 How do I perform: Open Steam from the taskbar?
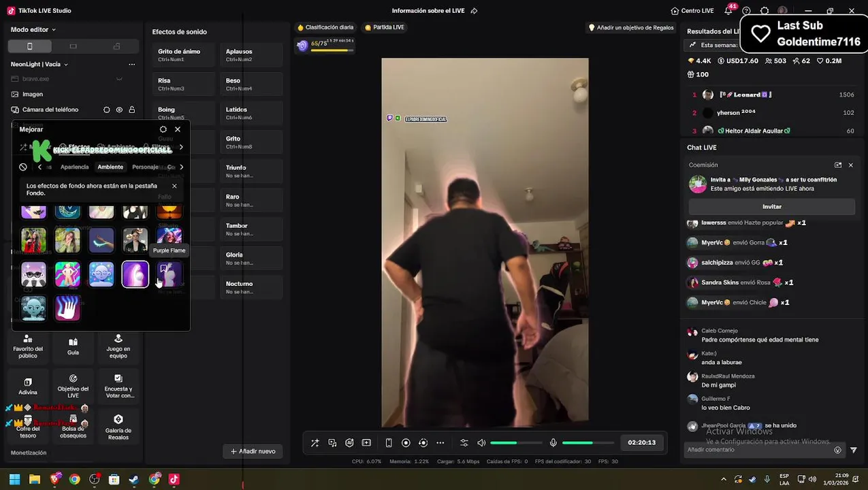pos(134,479)
